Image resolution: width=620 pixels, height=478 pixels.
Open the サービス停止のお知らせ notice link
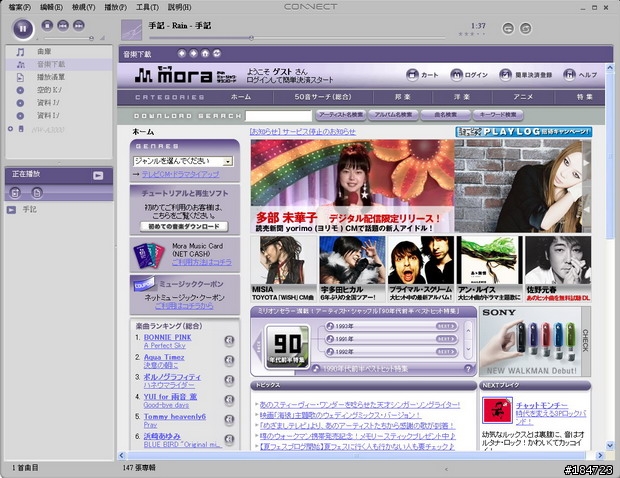[x=303, y=132]
